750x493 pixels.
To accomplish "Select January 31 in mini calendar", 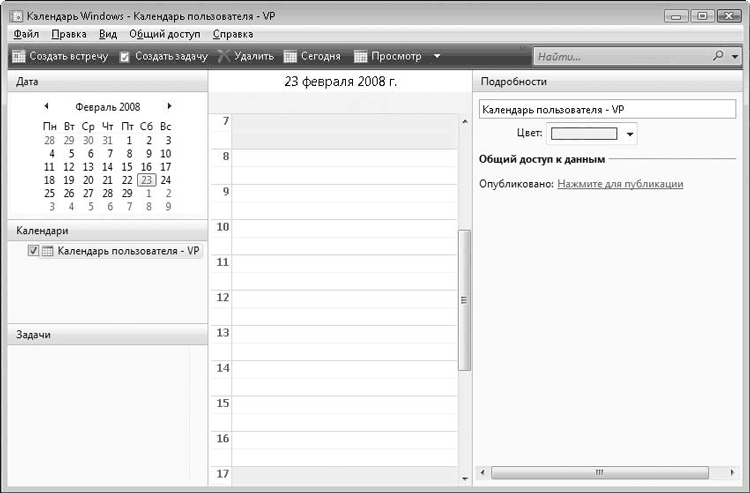I will 107,141.
